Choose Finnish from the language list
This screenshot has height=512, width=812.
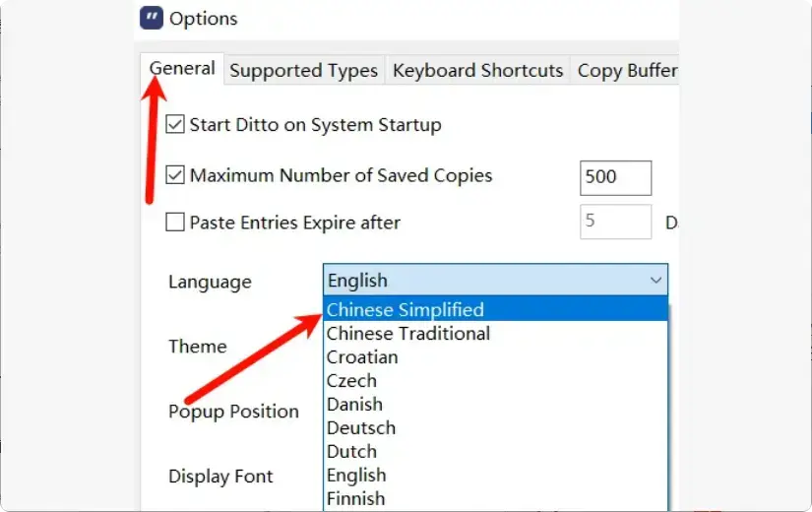pyautogui.click(x=356, y=498)
